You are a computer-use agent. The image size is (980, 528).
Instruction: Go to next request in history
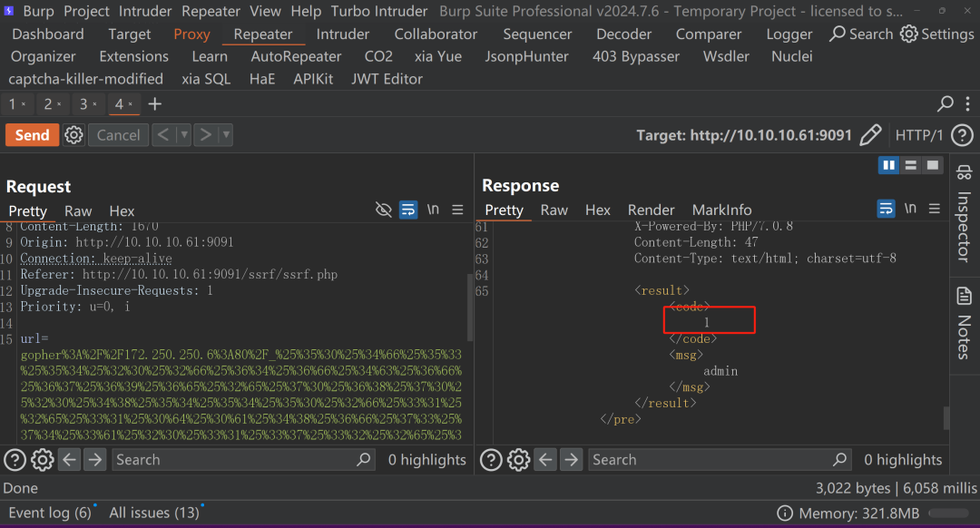point(205,135)
